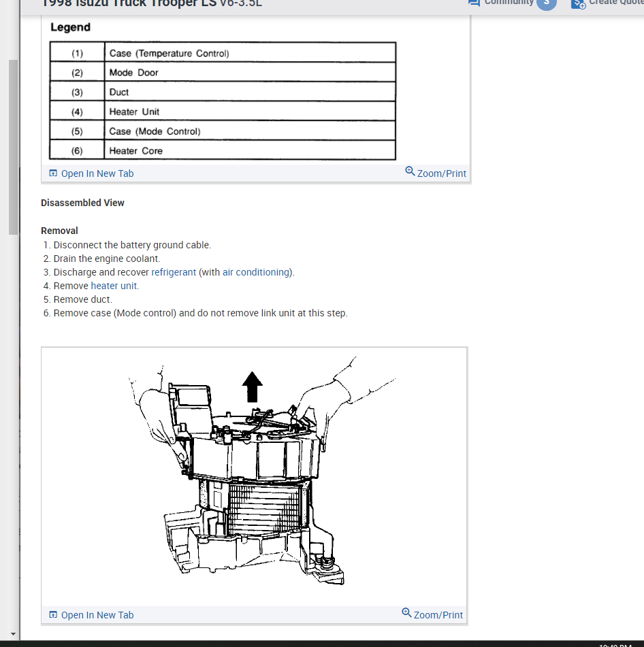Viewport: 644px width, 647px height.
Task: Click the 'Legend' heading
Action: point(70,27)
